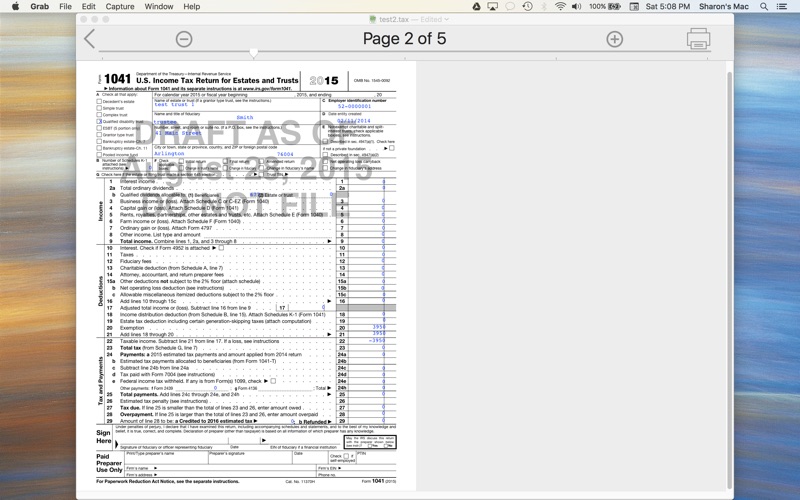Click the 'trustee' fiduciary title text
800x500 pixels.
(x=165, y=122)
